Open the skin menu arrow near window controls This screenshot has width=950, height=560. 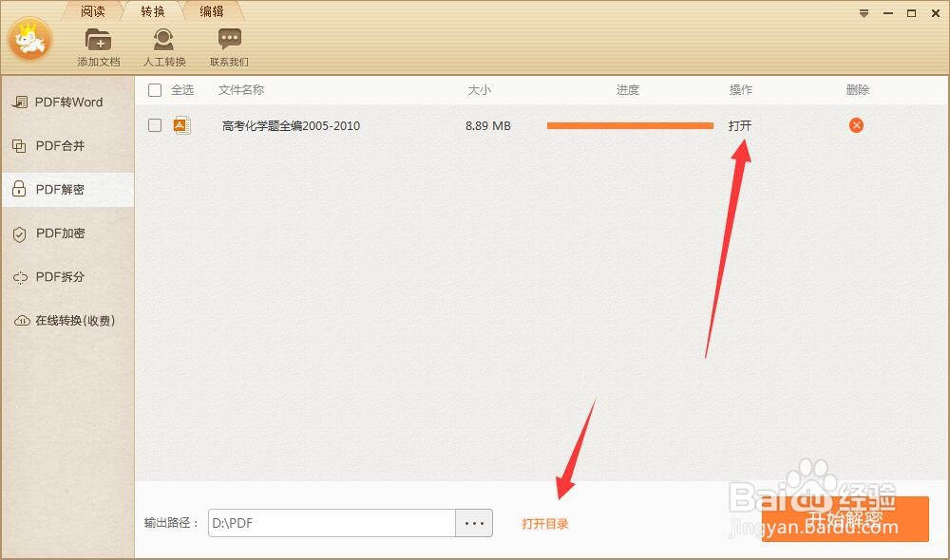[x=863, y=12]
